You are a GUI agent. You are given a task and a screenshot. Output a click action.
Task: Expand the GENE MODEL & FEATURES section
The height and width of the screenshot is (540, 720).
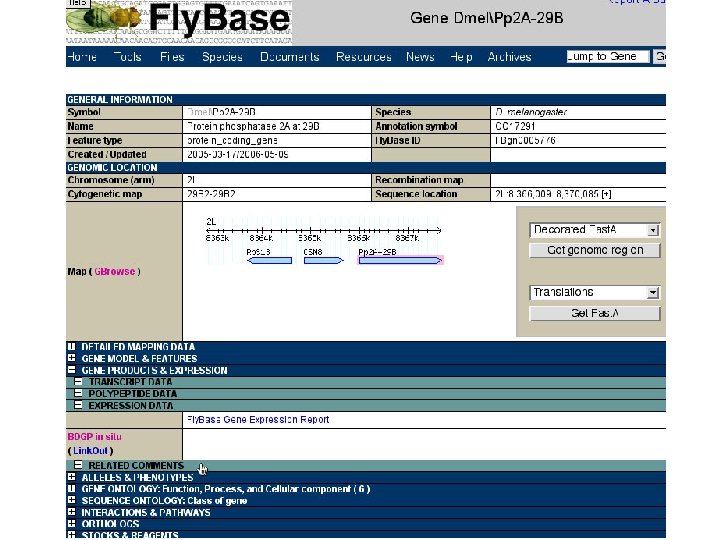coord(71,358)
